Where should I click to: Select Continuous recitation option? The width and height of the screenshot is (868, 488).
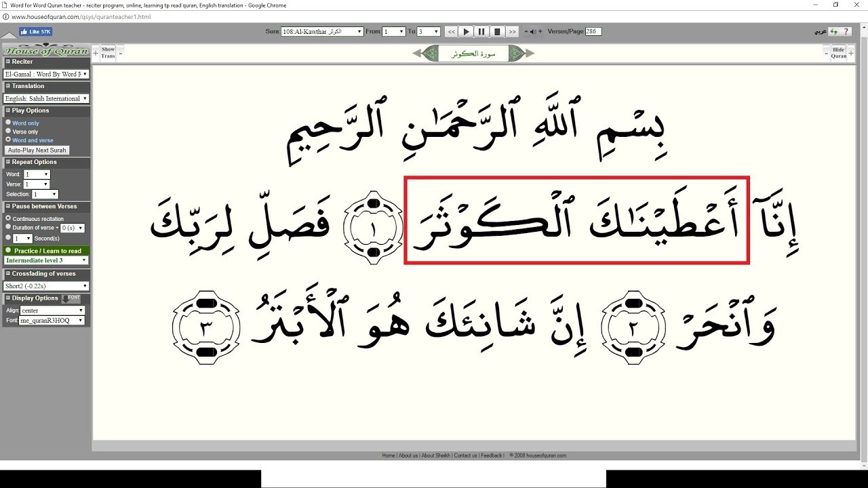click(8, 218)
